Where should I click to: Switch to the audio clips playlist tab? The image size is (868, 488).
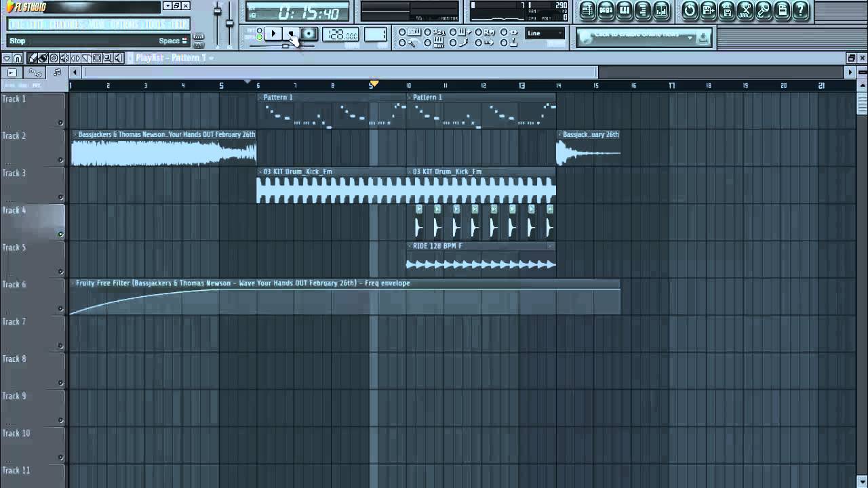pos(12,73)
